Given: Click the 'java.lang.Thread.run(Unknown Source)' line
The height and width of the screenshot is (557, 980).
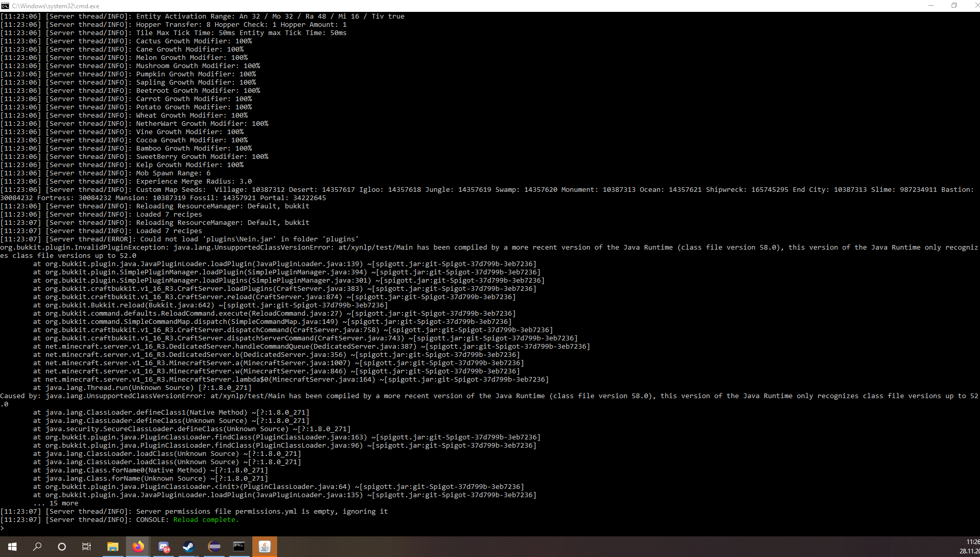Looking at the screenshot, I should tap(142, 388).
